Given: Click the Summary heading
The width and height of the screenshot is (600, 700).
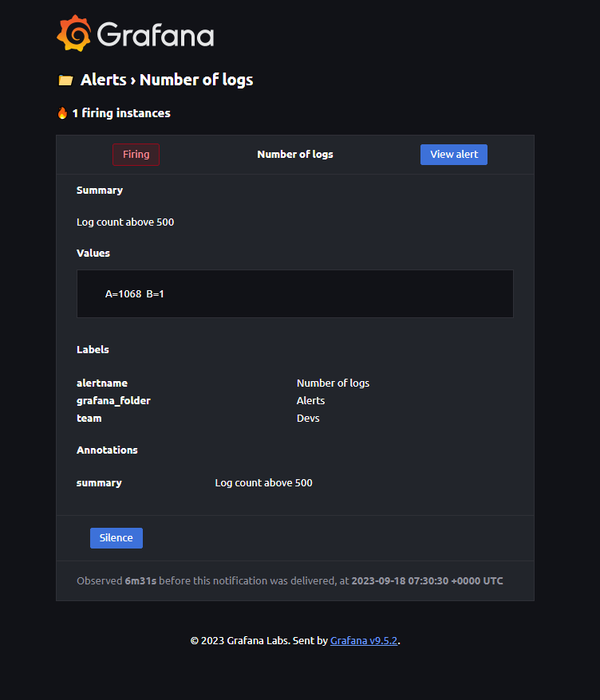Looking at the screenshot, I should click(x=100, y=191).
